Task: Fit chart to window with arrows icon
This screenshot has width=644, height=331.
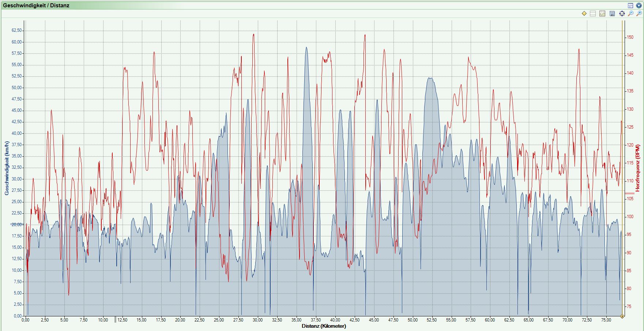Action: pyautogui.click(x=622, y=14)
